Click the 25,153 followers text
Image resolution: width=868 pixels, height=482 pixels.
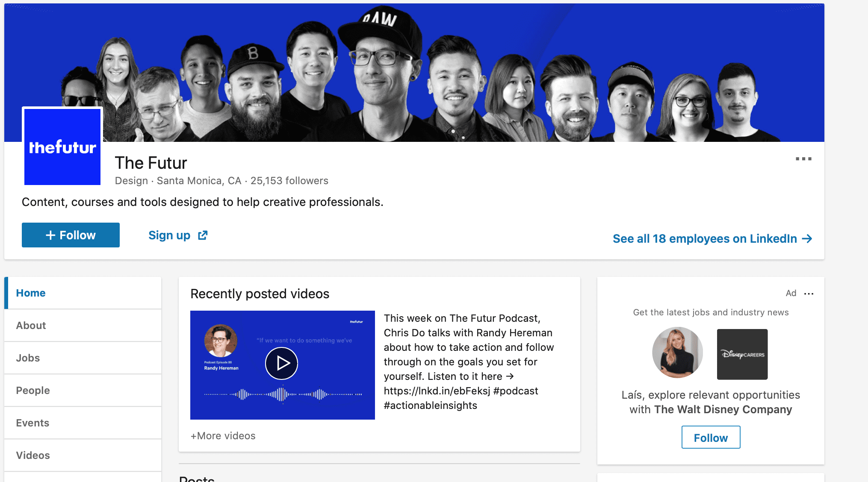289,181
